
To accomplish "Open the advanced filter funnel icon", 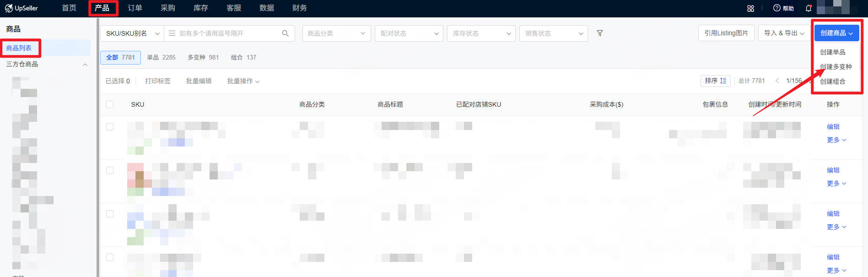I will 600,33.
